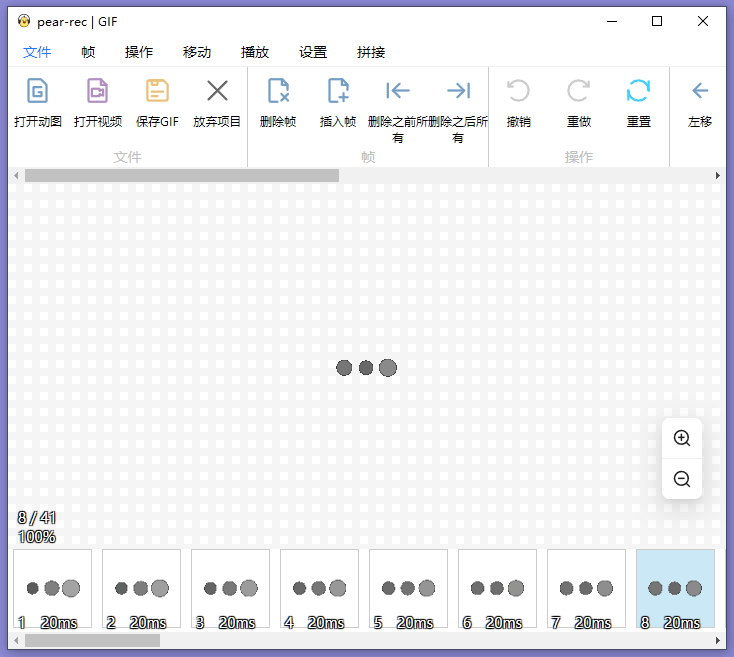Viewport: 734px width, 657px height.
Task: Click the frame strip scrollbar thumb
Action: pos(92,640)
